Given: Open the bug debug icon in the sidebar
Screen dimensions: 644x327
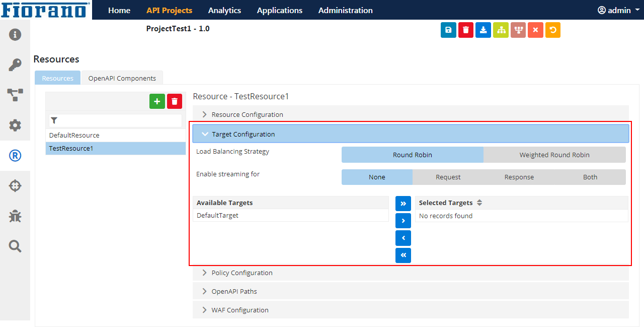Looking at the screenshot, I should click(x=15, y=216).
